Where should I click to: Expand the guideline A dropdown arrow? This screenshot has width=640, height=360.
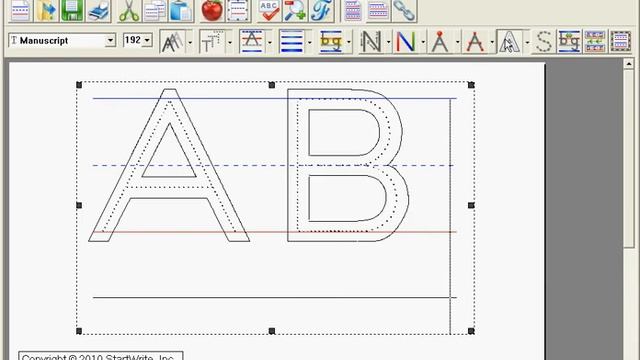269,42
